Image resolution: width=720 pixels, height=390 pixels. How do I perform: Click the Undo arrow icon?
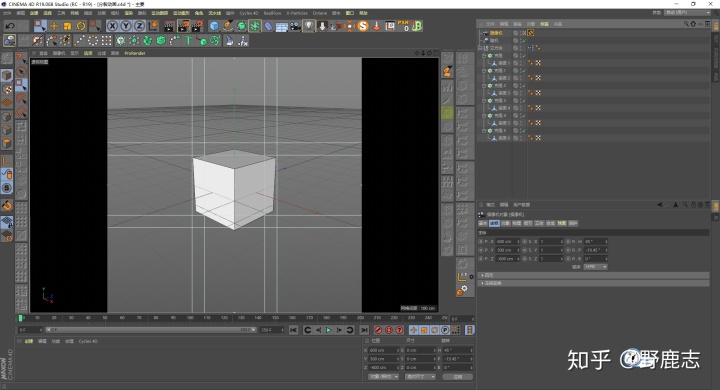click(10, 26)
